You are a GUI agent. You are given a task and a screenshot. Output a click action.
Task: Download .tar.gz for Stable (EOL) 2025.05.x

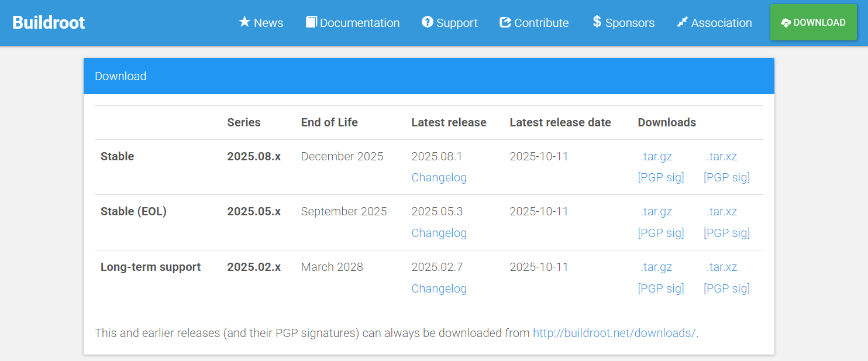[x=656, y=211]
